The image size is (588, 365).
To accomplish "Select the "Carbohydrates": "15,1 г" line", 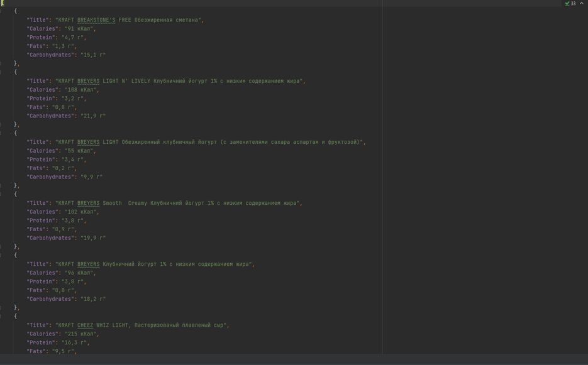I will click(x=66, y=55).
